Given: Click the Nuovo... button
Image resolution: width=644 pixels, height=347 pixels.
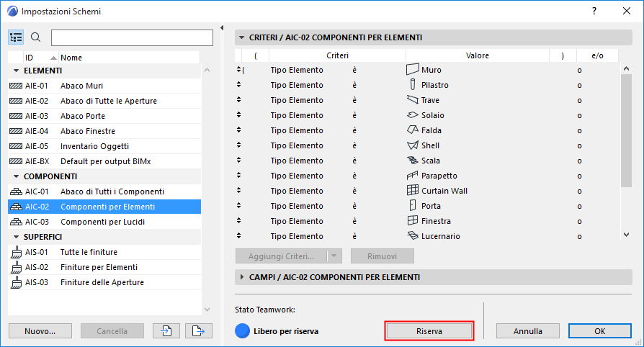Looking at the screenshot, I should coord(40,330).
